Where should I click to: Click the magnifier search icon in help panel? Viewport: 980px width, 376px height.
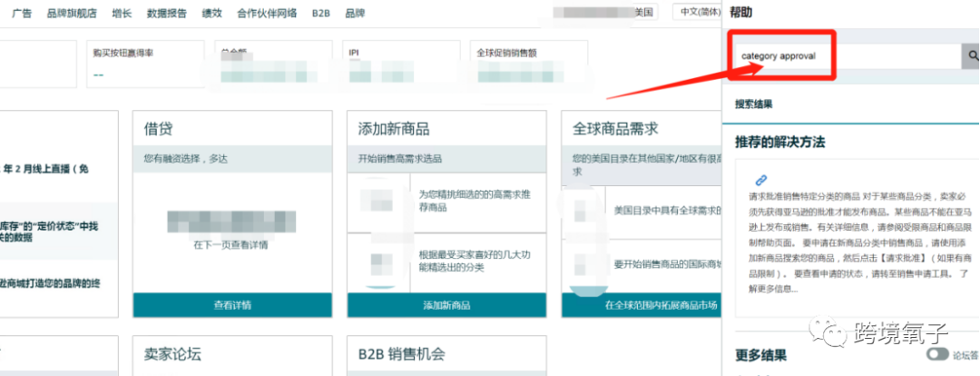pos(972,55)
